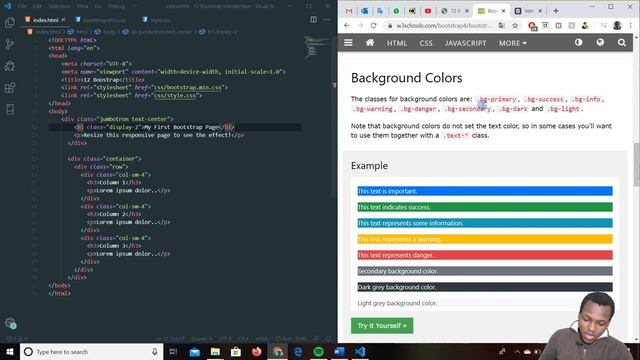
Task: Toggle w3schools dark theme contrast icon
Action: point(578,42)
